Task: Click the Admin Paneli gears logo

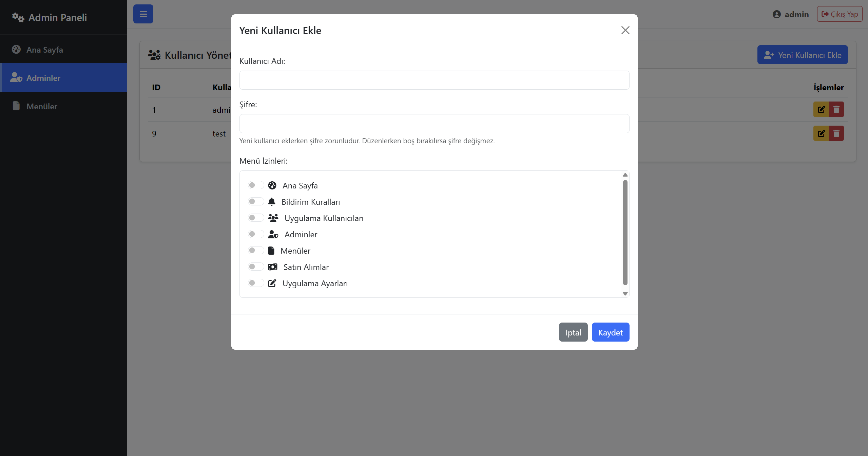Action: tap(18, 17)
